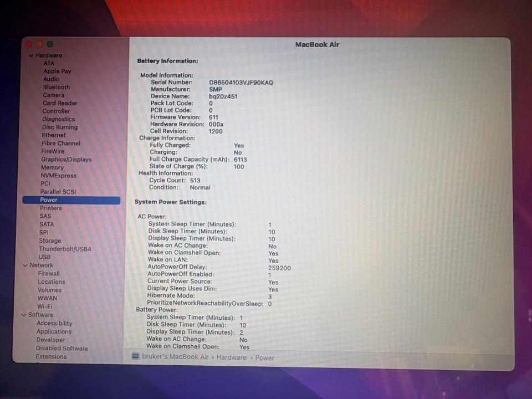Screen dimensions: 532x399
Task: Click the MacBook Air window title
Action: point(317,44)
